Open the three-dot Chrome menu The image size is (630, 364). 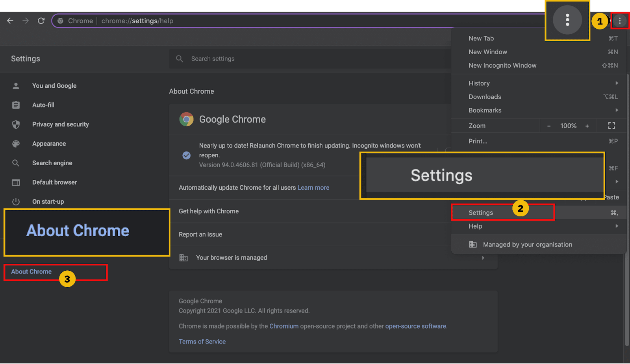620,21
